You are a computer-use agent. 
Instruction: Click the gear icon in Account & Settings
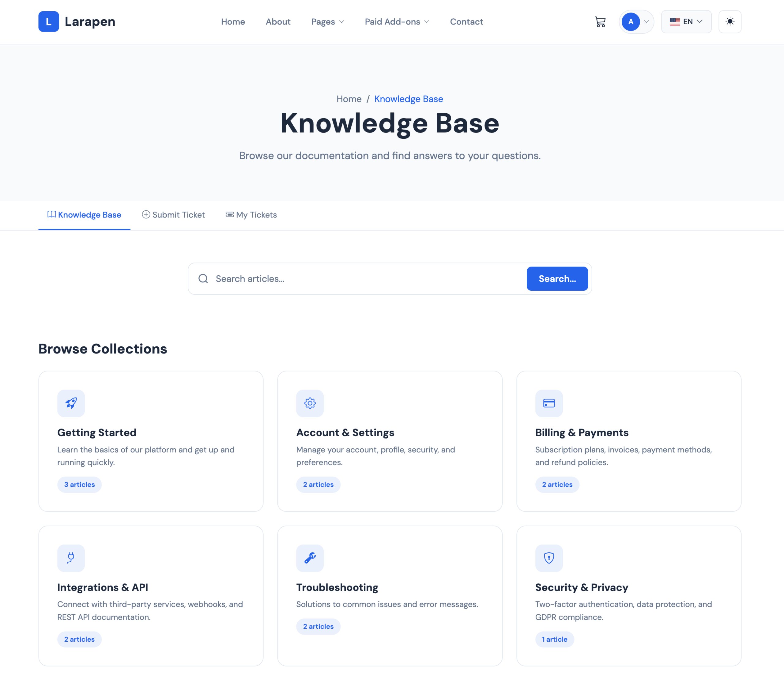[x=310, y=403]
